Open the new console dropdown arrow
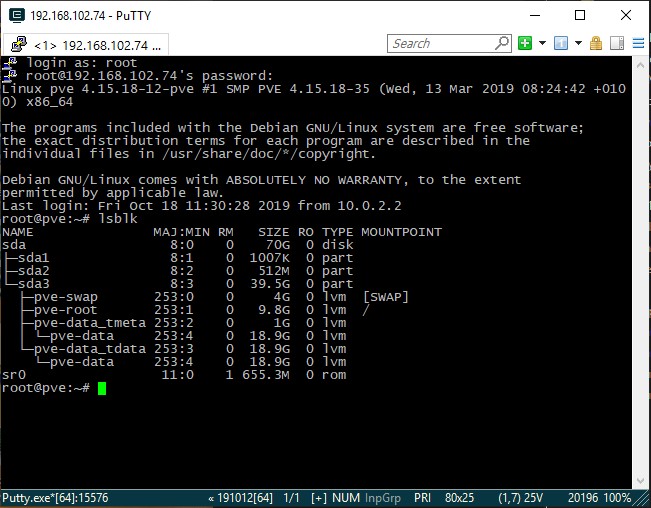The image size is (651, 508). coord(542,43)
